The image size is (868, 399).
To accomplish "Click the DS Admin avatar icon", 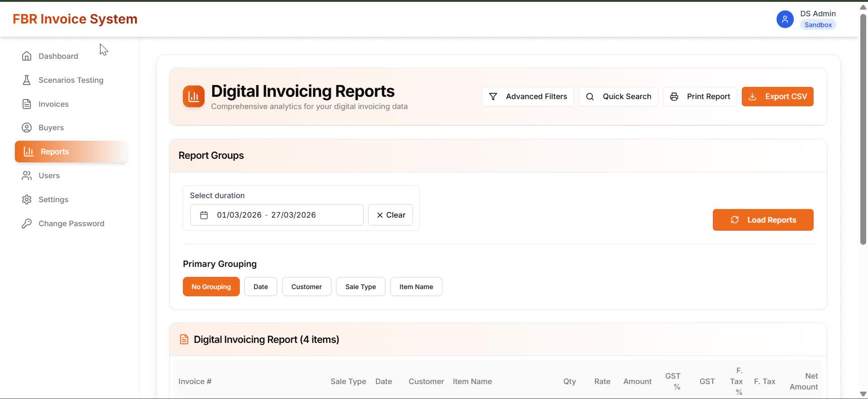I will tap(785, 19).
